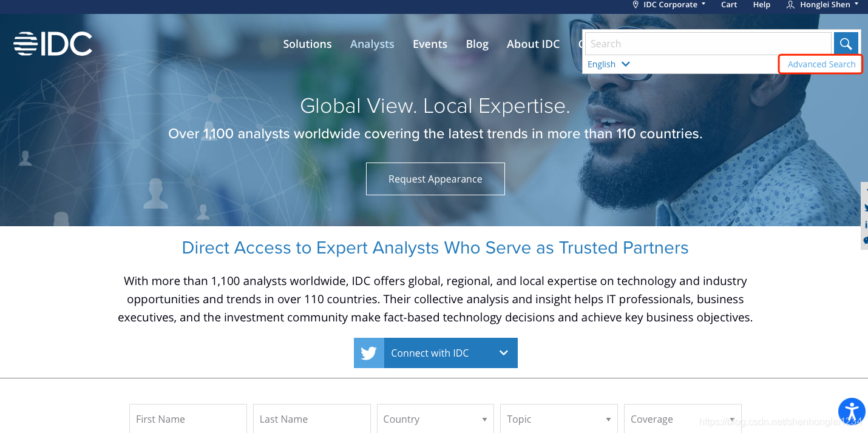This screenshot has height=433, width=868.
Task: Click the Twitter bird icon
Action: click(369, 353)
